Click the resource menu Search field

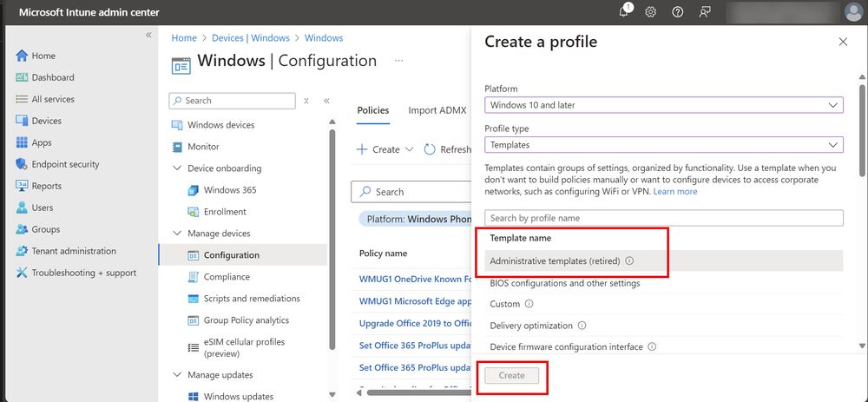point(232,101)
